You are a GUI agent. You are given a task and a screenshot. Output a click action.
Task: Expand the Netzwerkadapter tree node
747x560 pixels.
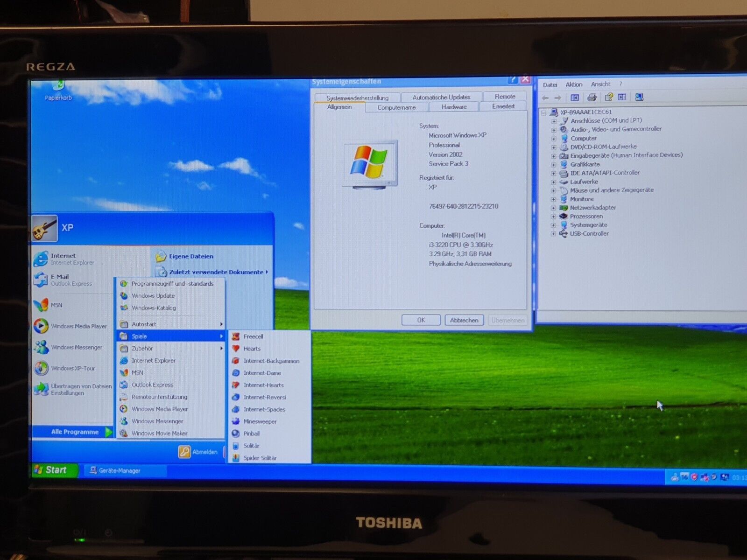554,208
